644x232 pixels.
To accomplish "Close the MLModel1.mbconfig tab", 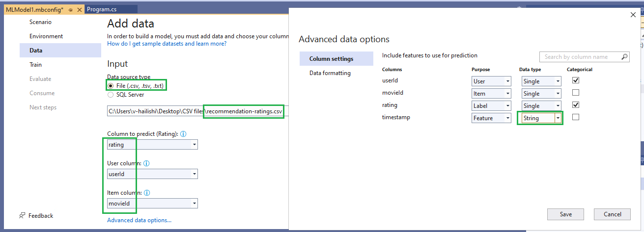I will (79, 9).
